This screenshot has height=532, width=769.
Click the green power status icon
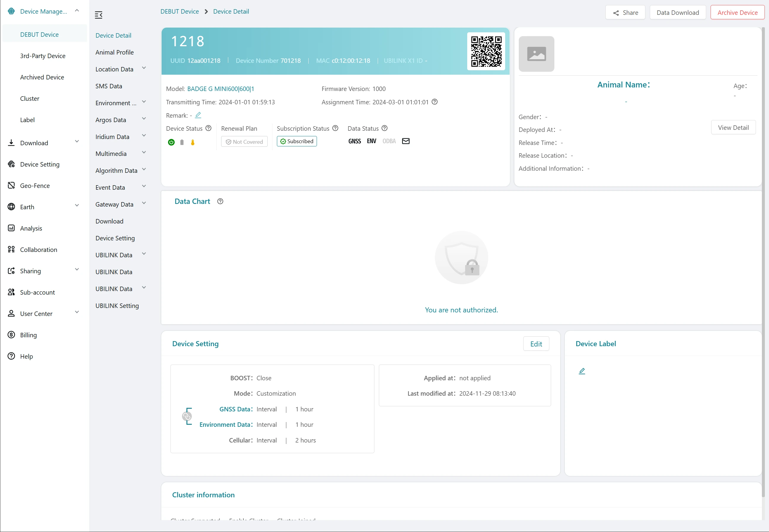pyautogui.click(x=171, y=142)
